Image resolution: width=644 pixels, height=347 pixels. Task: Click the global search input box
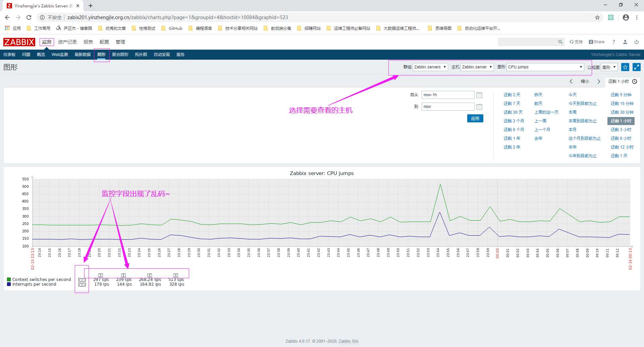tap(528, 42)
